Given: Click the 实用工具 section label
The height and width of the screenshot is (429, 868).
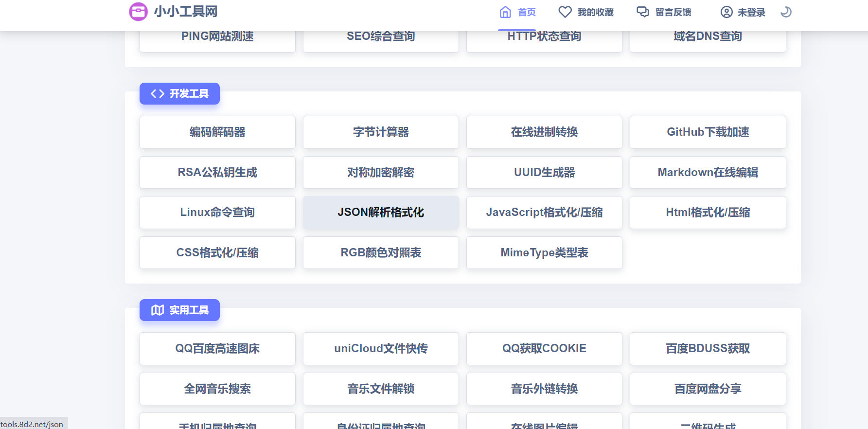Looking at the screenshot, I should (179, 310).
